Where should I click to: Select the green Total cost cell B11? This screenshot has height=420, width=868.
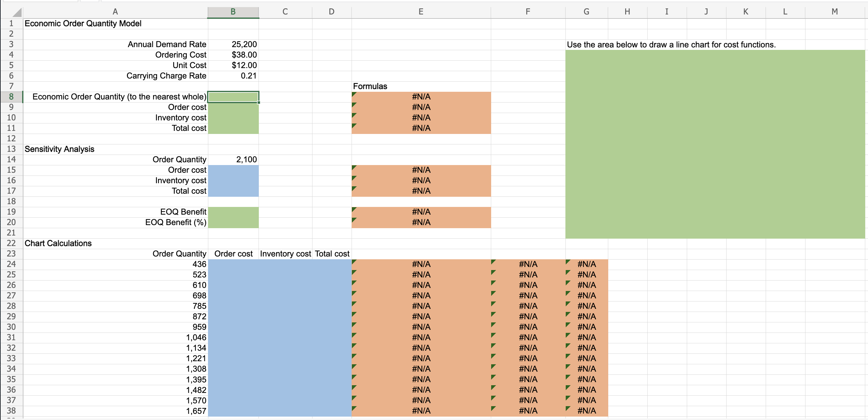coord(233,128)
